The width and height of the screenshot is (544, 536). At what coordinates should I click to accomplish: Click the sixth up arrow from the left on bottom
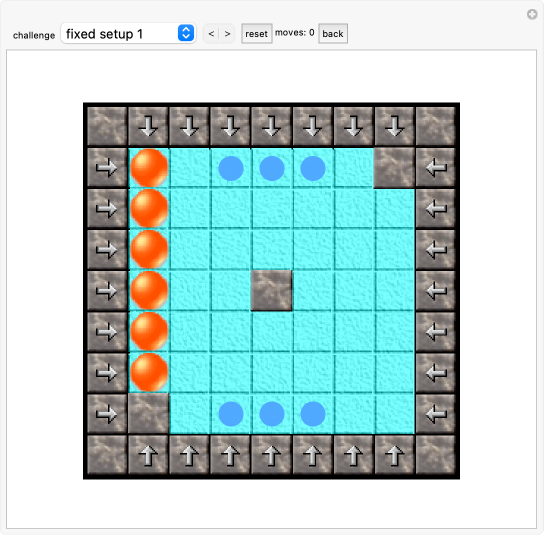tap(353, 455)
